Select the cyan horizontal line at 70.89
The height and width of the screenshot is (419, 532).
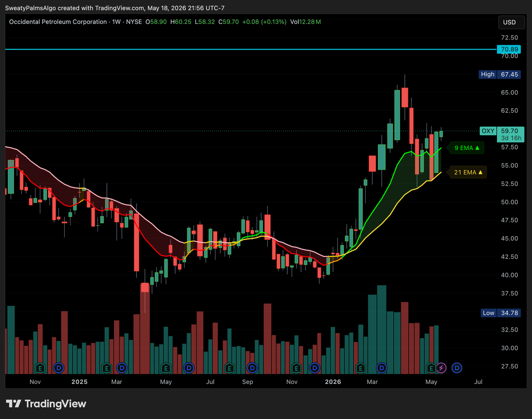pyautogui.click(x=250, y=49)
